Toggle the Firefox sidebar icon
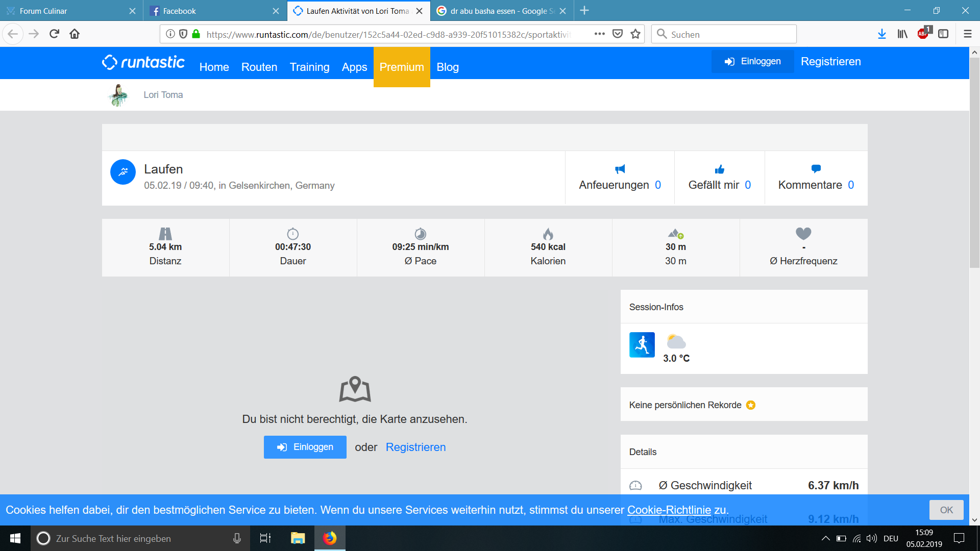980x551 pixels. point(943,34)
